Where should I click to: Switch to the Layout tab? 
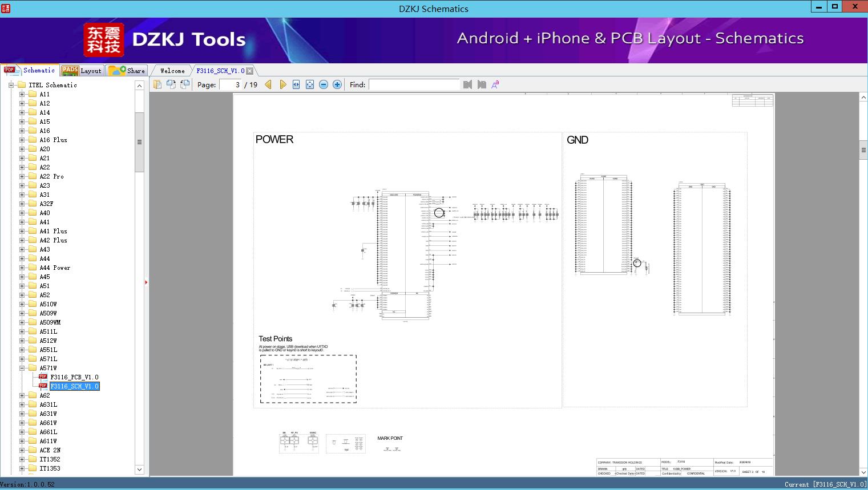click(x=82, y=71)
